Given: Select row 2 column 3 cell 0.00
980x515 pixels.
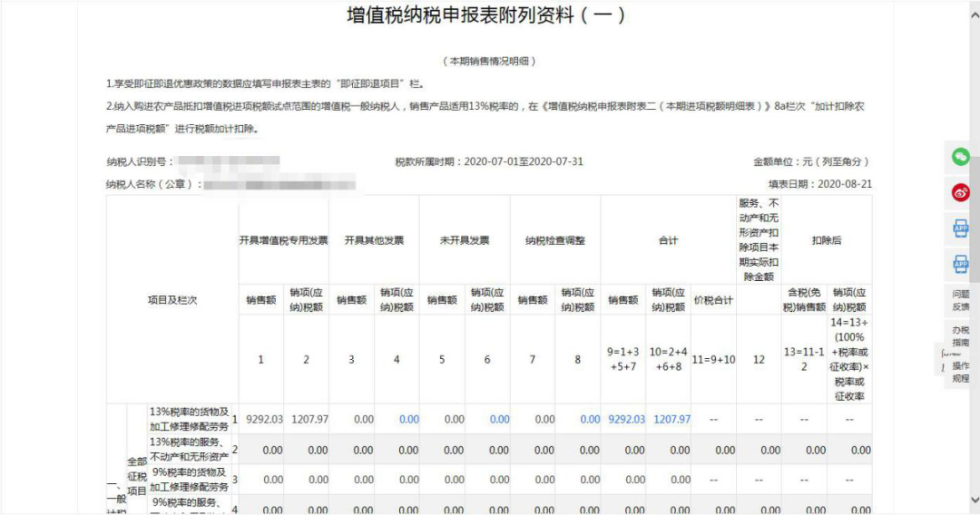Looking at the screenshot, I should (363, 450).
